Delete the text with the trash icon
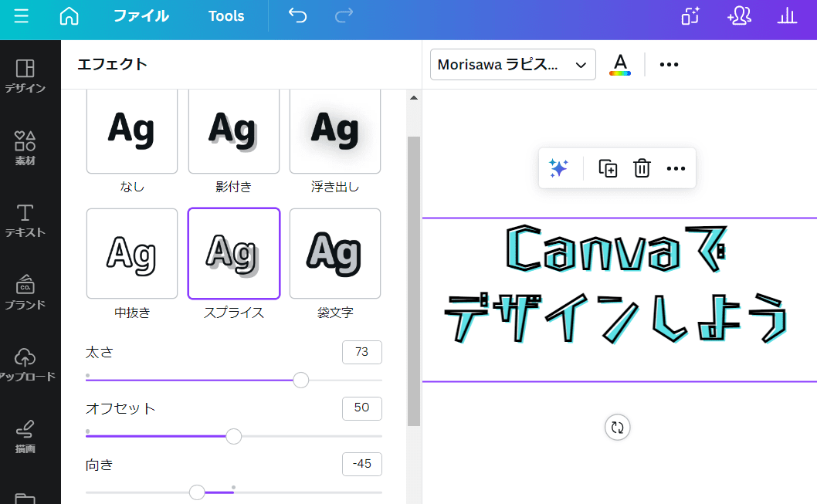 [x=642, y=167]
